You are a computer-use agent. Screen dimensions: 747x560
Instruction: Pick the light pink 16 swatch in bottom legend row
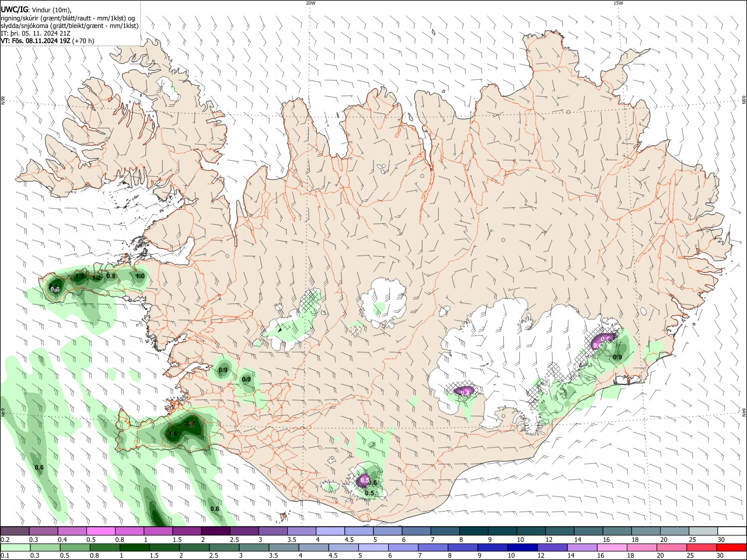click(612, 547)
